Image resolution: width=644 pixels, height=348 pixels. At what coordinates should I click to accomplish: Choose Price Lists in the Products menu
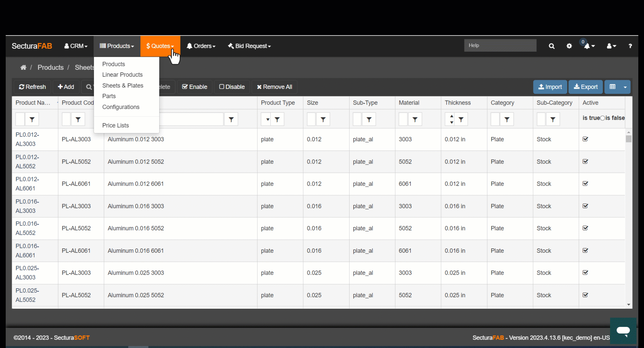(115, 125)
